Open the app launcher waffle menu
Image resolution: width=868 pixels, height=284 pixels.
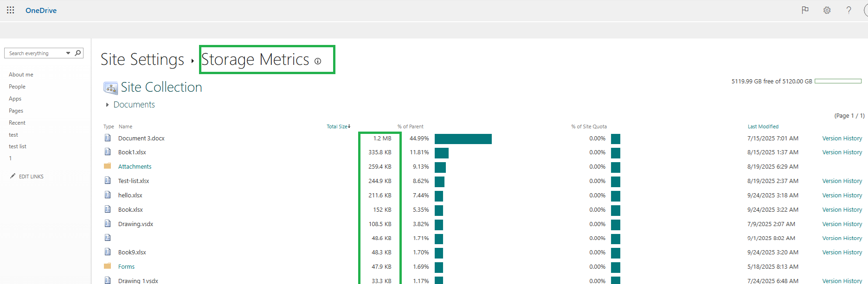[10, 10]
